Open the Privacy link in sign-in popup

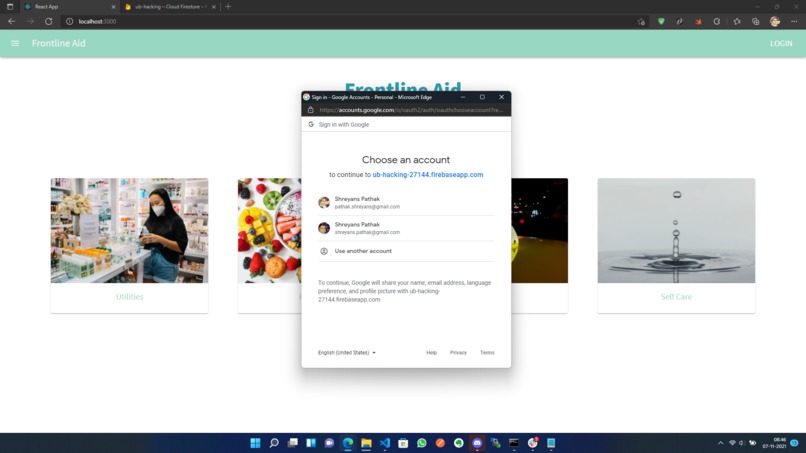(x=458, y=353)
